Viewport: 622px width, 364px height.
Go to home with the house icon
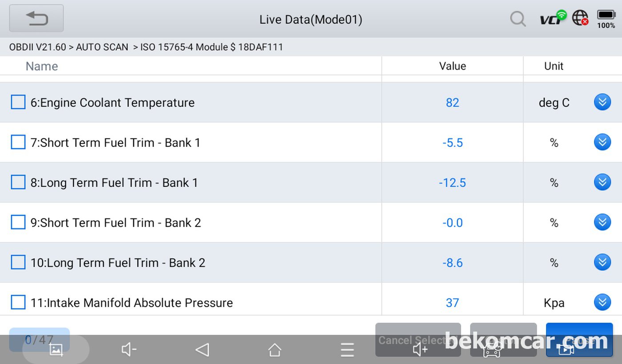[275, 350]
